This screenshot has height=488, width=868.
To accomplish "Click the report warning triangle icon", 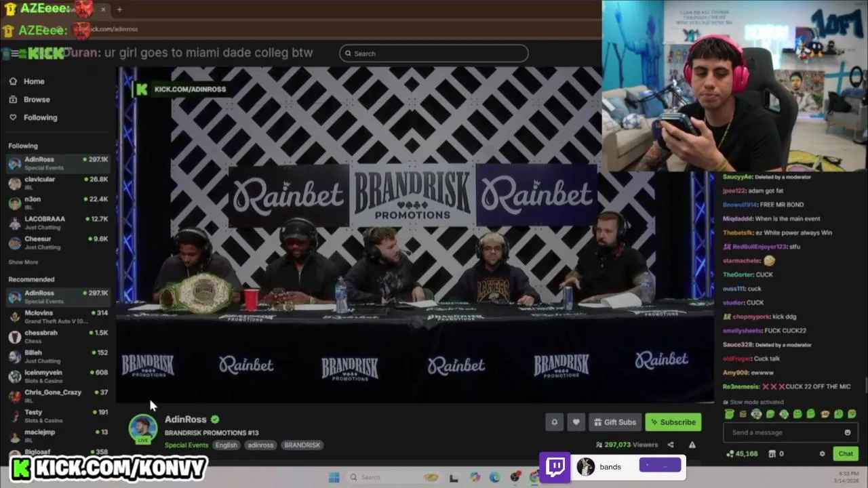I will [692, 445].
